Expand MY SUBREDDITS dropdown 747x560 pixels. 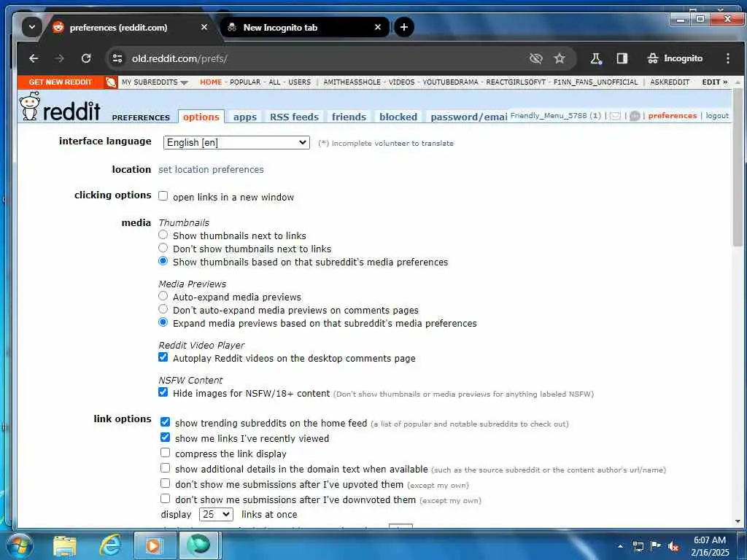(155, 82)
